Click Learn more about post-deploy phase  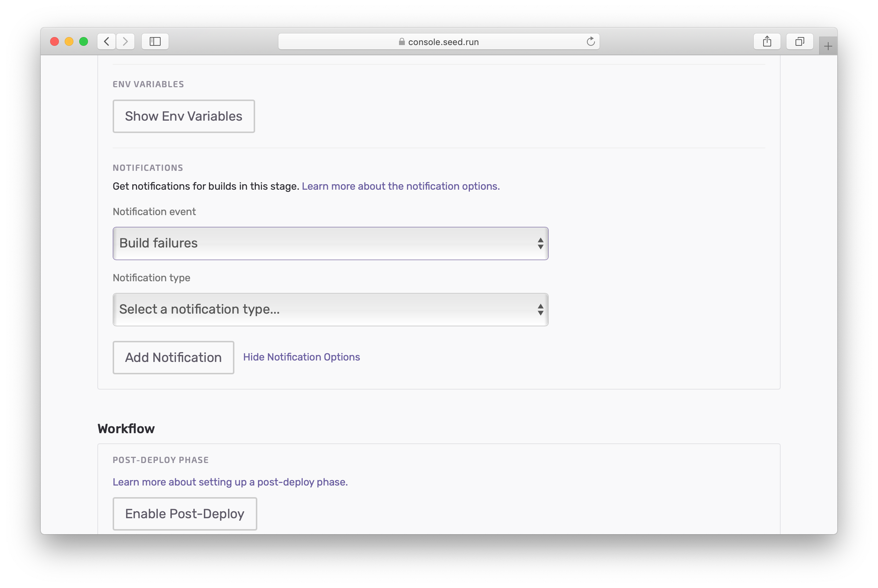230,482
